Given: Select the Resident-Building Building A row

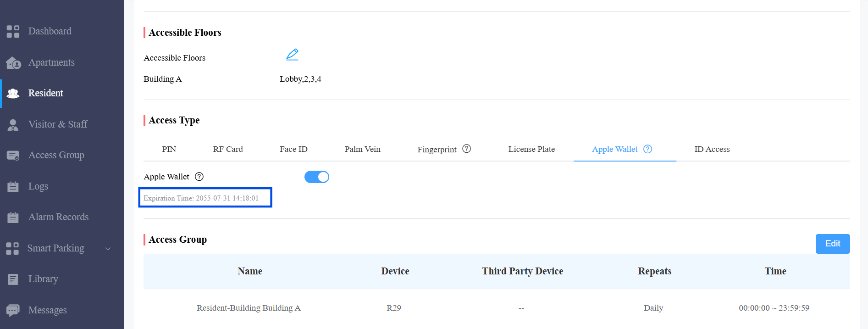Looking at the screenshot, I should pos(497,308).
